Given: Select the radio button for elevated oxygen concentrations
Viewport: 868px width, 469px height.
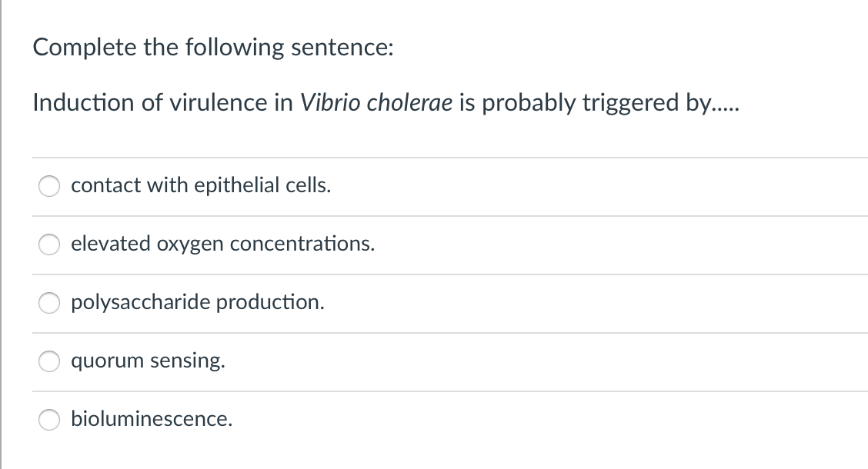Looking at the screenshot, I should 48,244.
